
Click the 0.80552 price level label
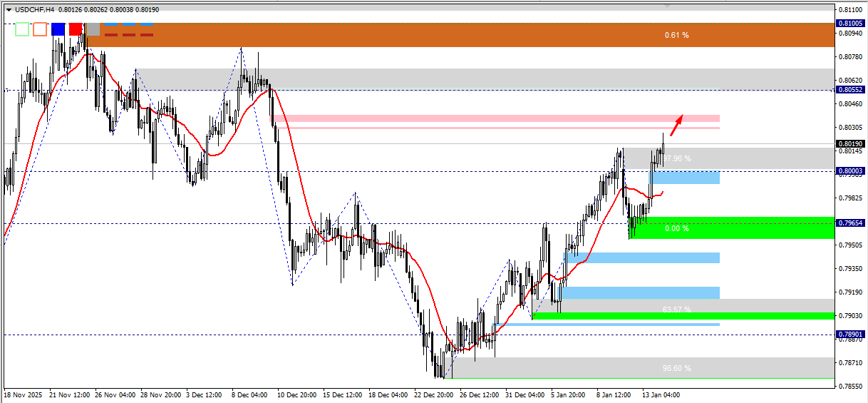coord(851,90)
